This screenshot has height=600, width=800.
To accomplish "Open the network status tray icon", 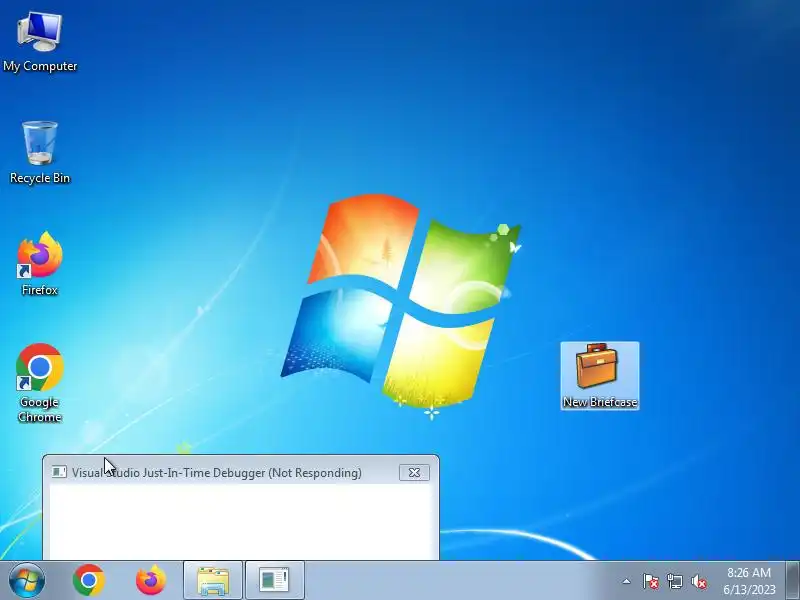I will tap(674, 581).
